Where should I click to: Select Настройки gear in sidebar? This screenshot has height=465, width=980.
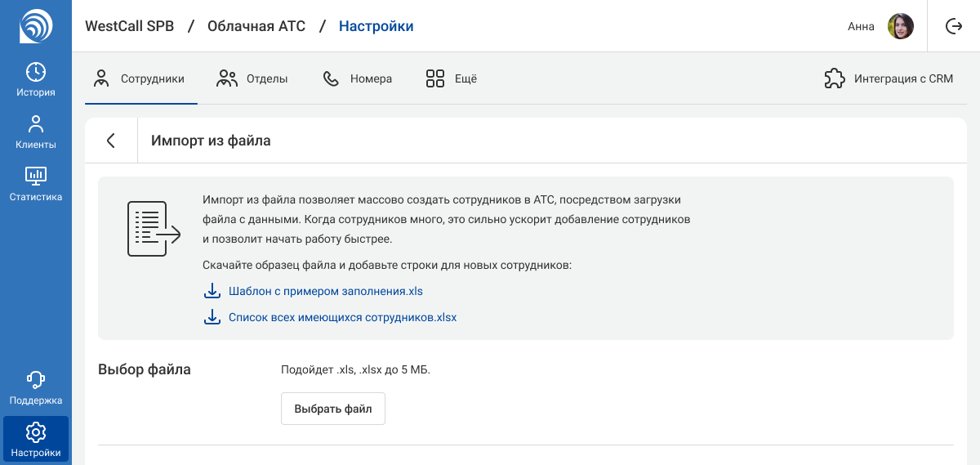point(36,439)
